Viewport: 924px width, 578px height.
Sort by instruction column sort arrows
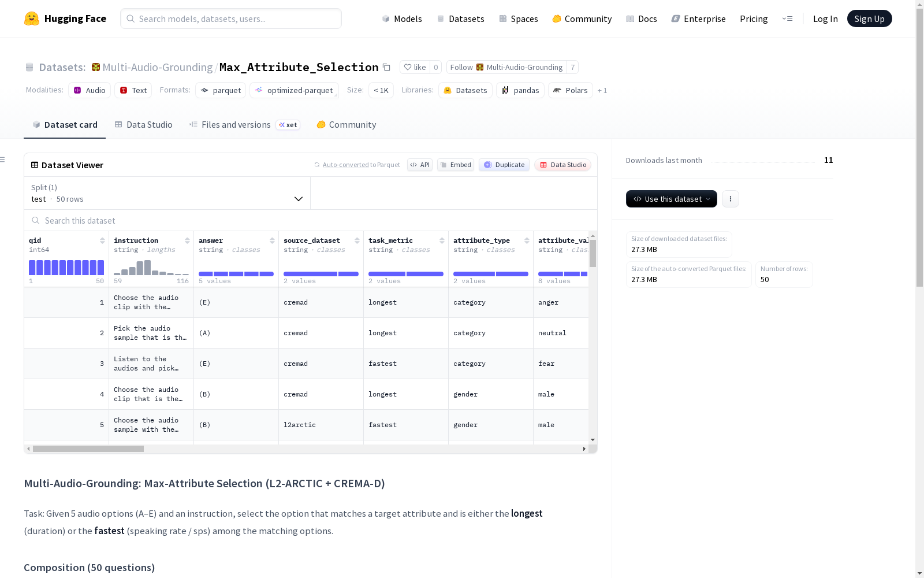coord(187,240)
